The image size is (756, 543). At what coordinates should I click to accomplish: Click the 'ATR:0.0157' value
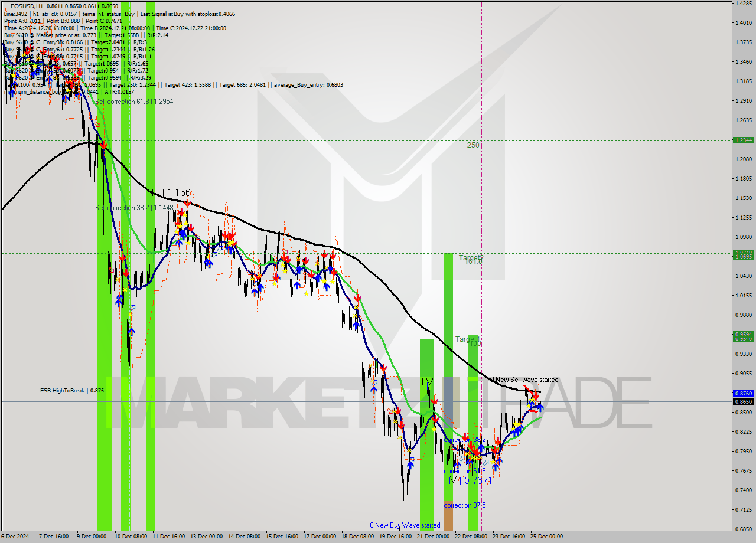[x=120, y=91]
